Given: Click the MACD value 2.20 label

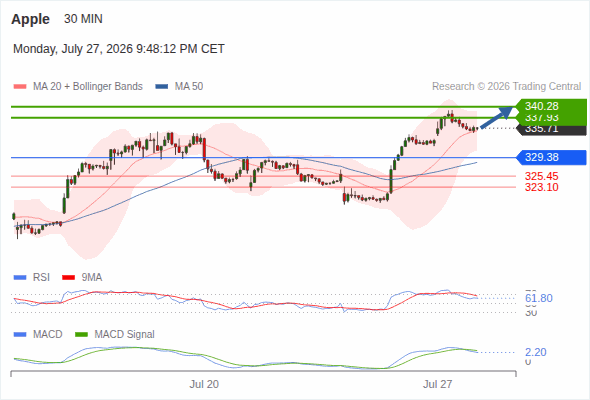Looking at the screenshot, I should click(x=535, y=353).
